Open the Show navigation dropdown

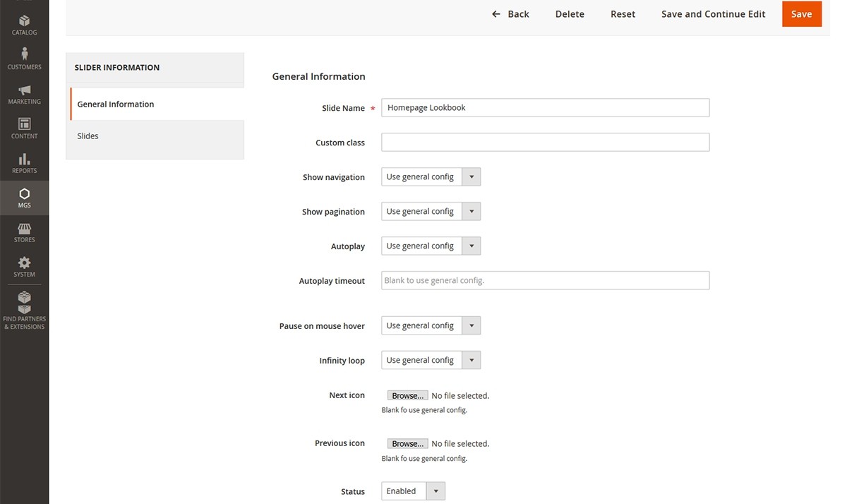(431, 176)
